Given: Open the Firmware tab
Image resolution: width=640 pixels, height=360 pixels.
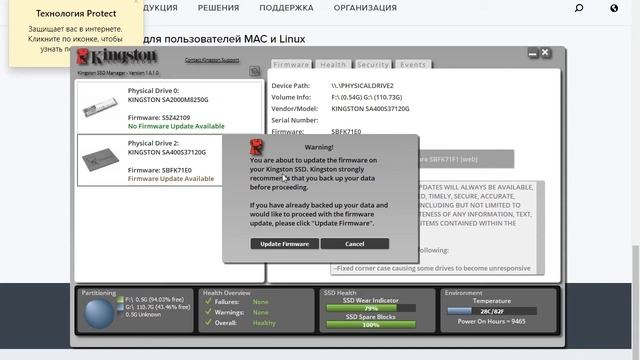Looking at the screenshot, I should coord(291,64).
